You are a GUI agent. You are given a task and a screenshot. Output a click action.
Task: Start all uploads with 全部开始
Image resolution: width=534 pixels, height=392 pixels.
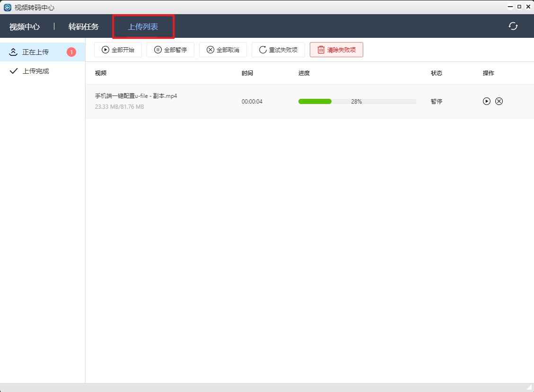[118, 50]
